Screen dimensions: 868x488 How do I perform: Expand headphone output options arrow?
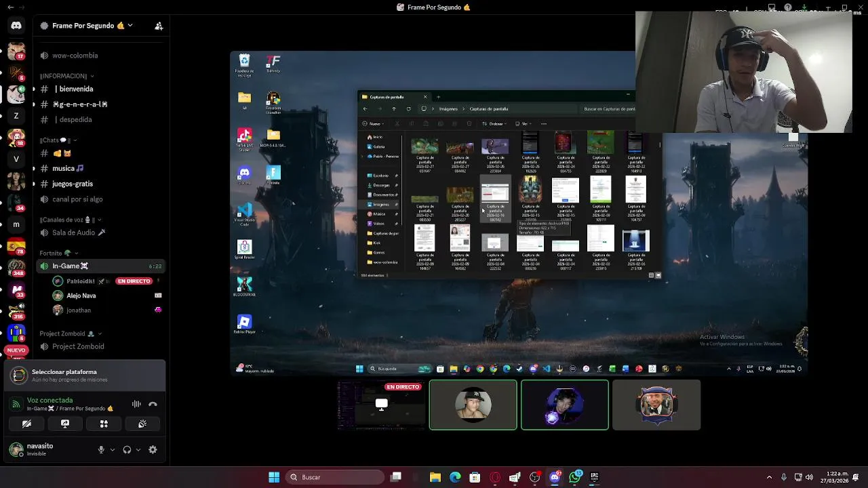pyautogui.click(x=138, y=449)
